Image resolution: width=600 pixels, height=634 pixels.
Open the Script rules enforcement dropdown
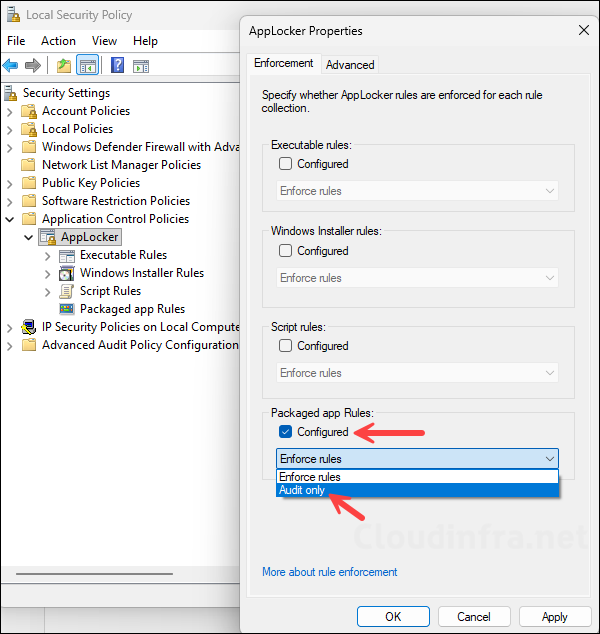coord(417,373)
